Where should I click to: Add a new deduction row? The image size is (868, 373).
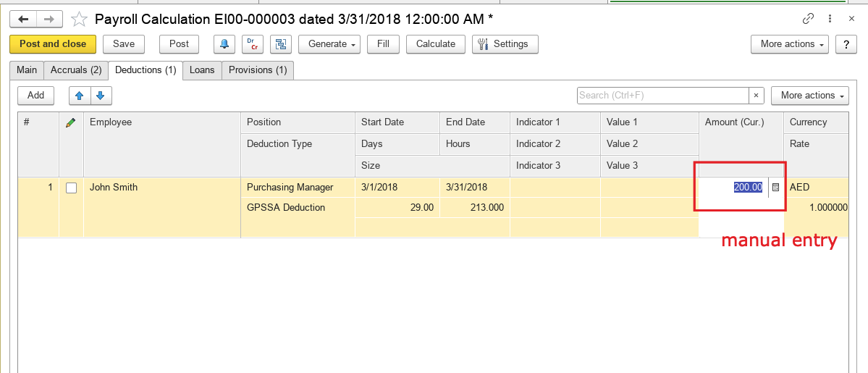point(35,96)
